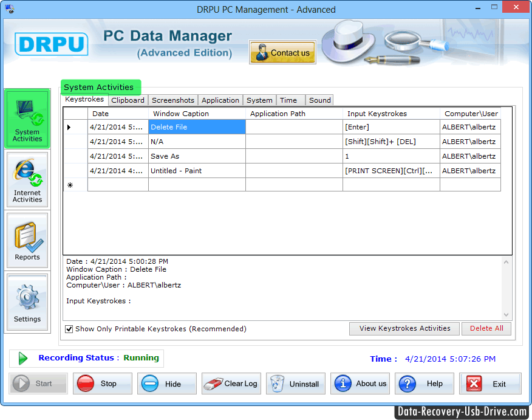Screen dimensions: 532x420
Task: Click the System Activities green heading
Action: (x=101, y=88)
